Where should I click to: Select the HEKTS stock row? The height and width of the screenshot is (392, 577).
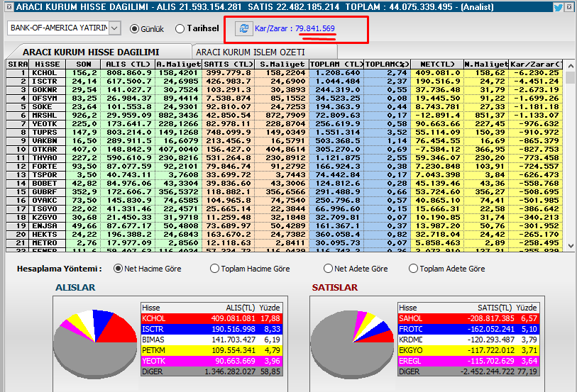[x=285, y=235]
